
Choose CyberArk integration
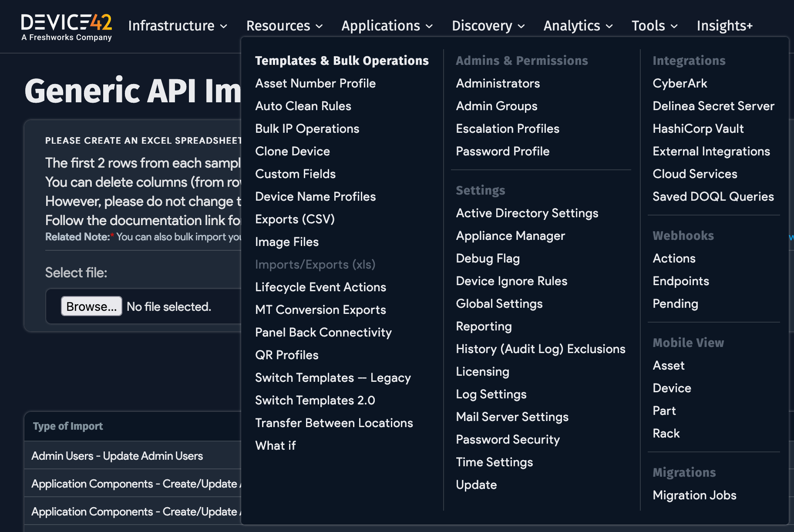(680, 84)
